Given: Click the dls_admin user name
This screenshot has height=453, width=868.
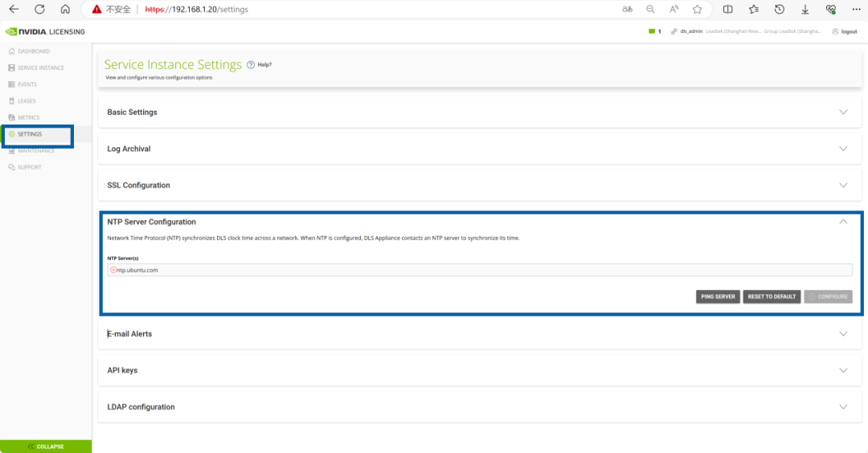Looking at the screenshot, I should [691, 31].
